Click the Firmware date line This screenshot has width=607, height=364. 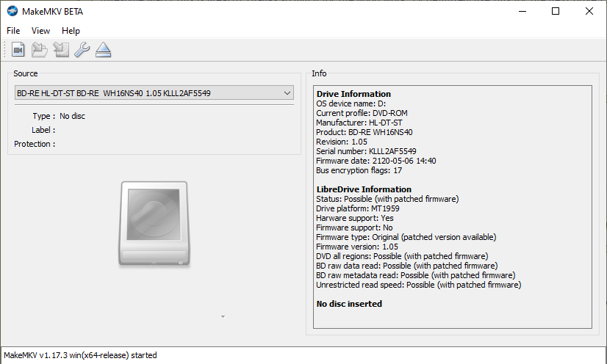(376, 161)
